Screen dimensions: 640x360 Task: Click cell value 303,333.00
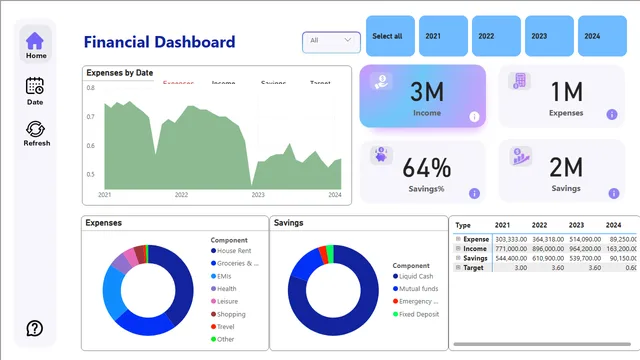click(x=511, y=239)
